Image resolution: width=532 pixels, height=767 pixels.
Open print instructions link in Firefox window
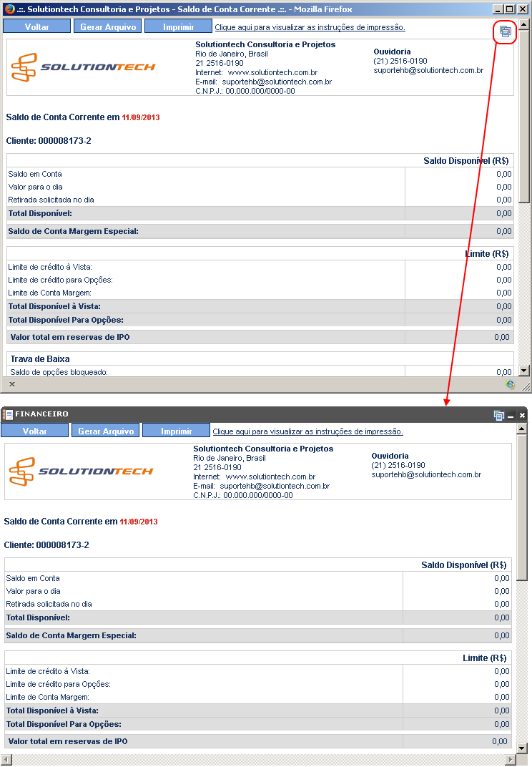310,27
